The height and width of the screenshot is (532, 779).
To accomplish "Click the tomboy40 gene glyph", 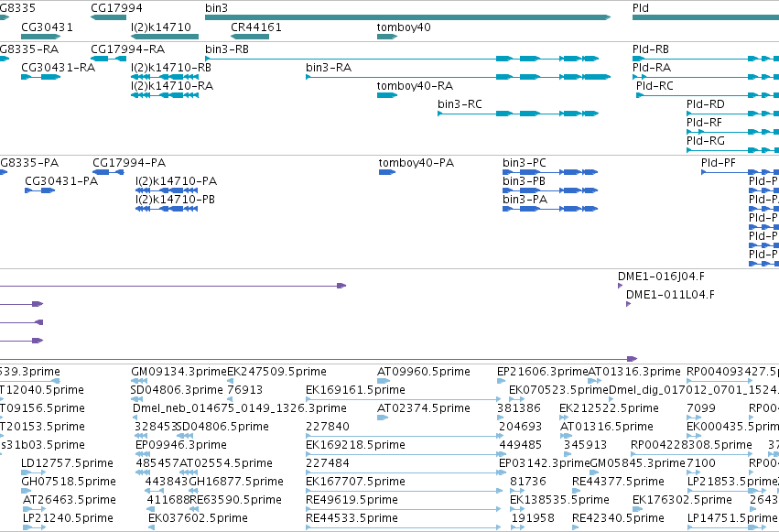I will (387, 37).
